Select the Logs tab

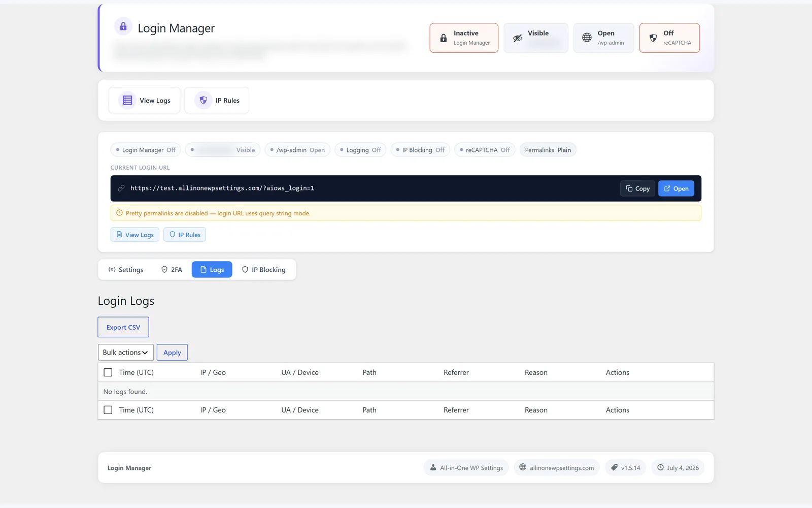coord(212,270)
